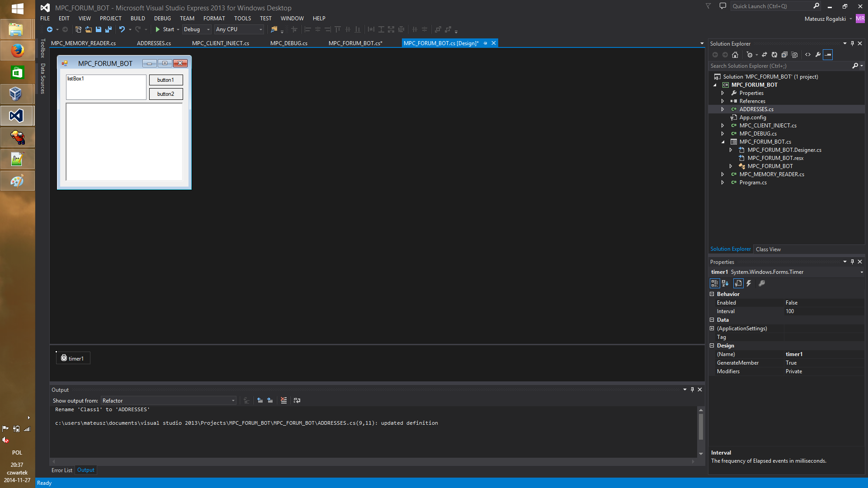Collapse the Behavior category in Properties

(x=712, y=294)
